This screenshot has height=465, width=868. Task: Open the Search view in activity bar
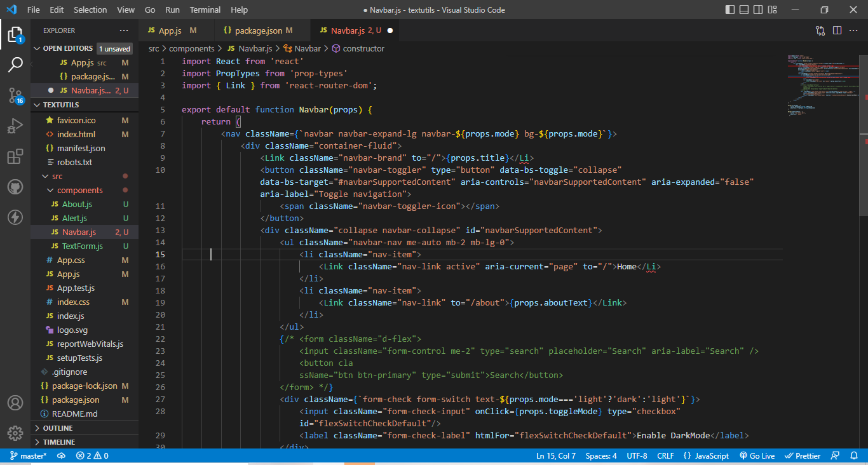point(15,64)
